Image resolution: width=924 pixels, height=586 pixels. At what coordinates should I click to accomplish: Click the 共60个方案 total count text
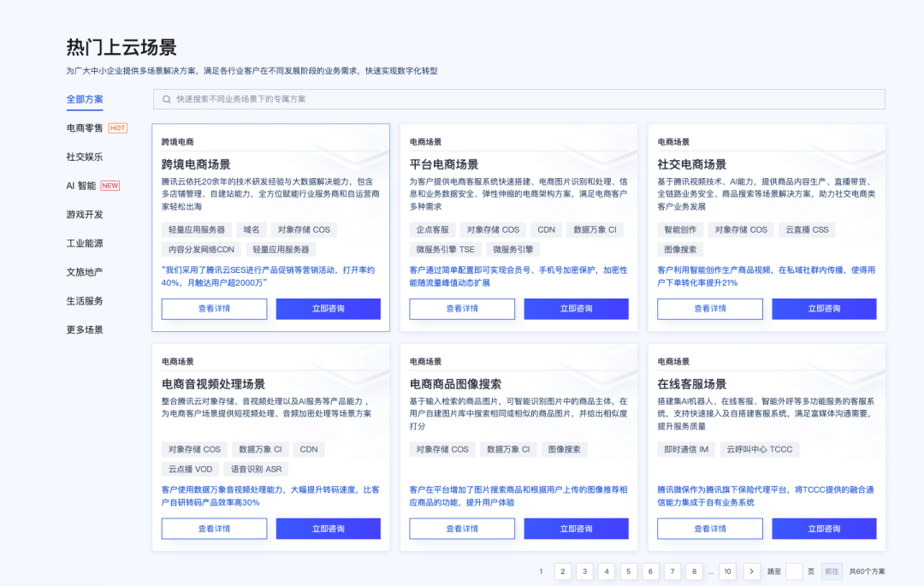pos(867,571)
